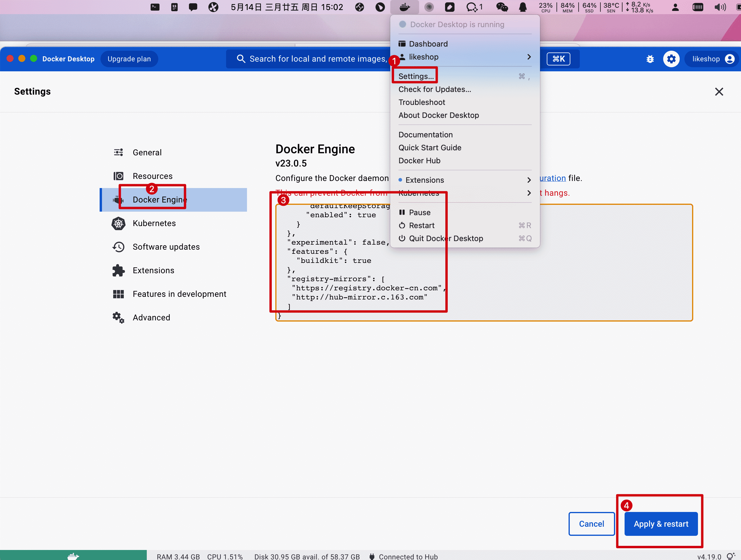741x560 pixels.
Task: Click "Connected to Hub" status text
Action: [x=408, y=556]
